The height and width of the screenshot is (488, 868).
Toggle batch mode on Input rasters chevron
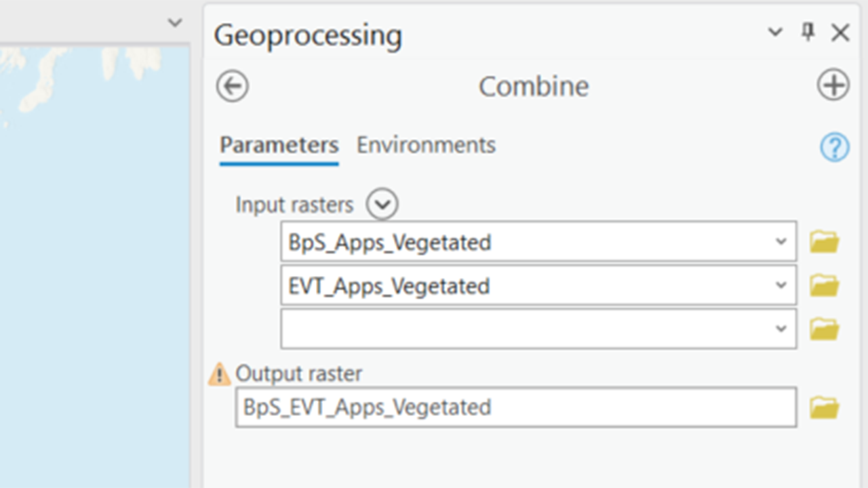382,203
